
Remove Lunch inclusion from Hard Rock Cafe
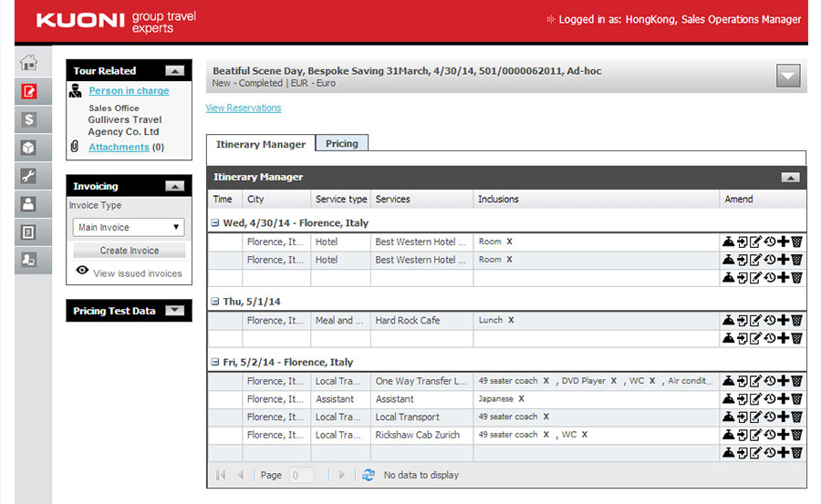[512, 321]
